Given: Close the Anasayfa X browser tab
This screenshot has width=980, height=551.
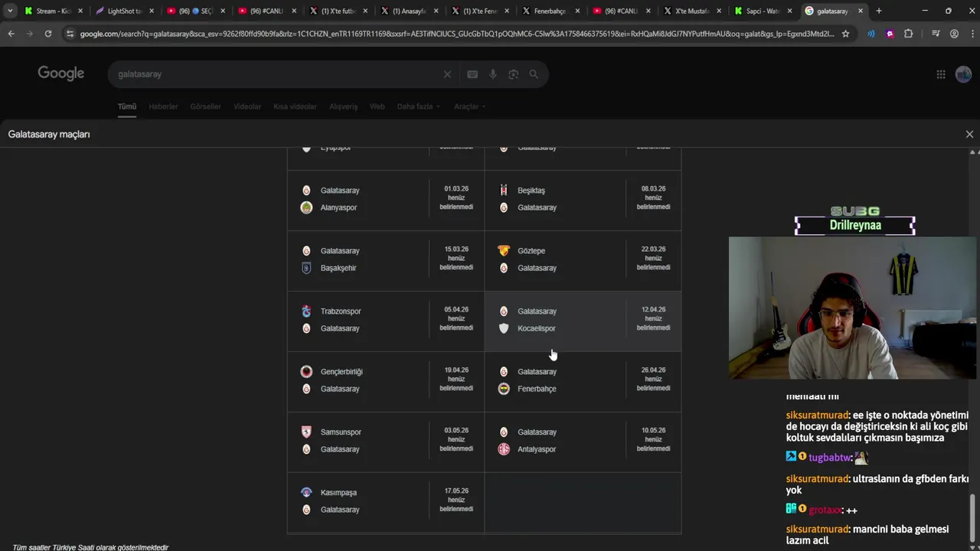Looking at the screenshot, I should coord(436,11).
